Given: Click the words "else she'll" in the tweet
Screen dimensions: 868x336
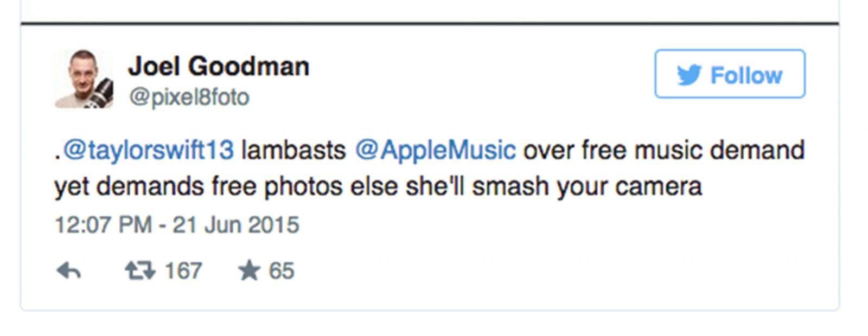Looking at the screenshot, I should click(x=407, y=186).
